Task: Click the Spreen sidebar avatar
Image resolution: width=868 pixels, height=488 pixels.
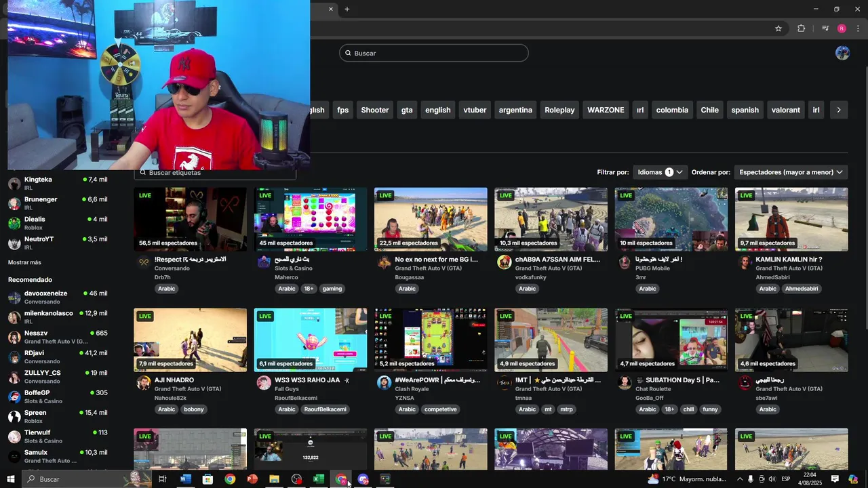Action: pyautogui.click(x=14, y=417)
